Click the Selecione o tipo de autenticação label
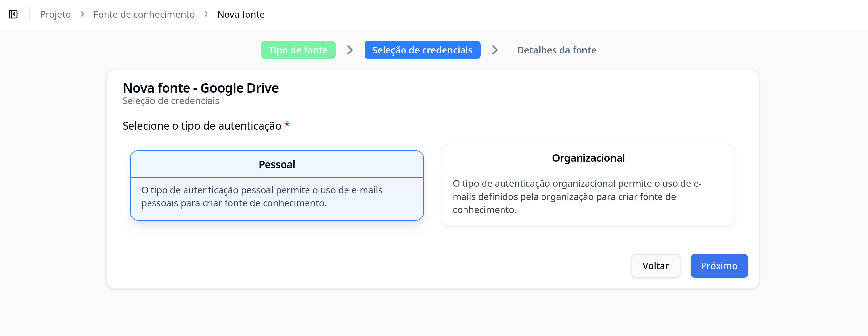This screenshot has width=868, height=336. click(202, 126)
